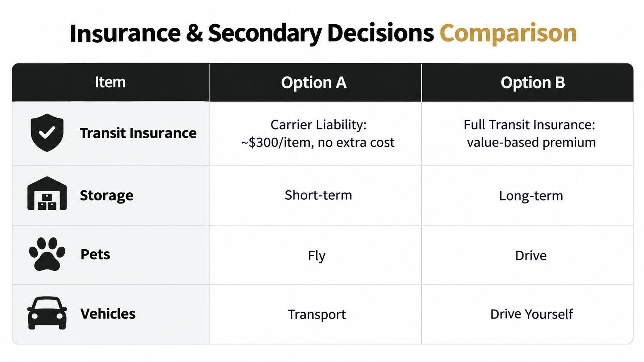644x362 pixels.
Task: Click the Pets row label
Action: pos(96,254)
